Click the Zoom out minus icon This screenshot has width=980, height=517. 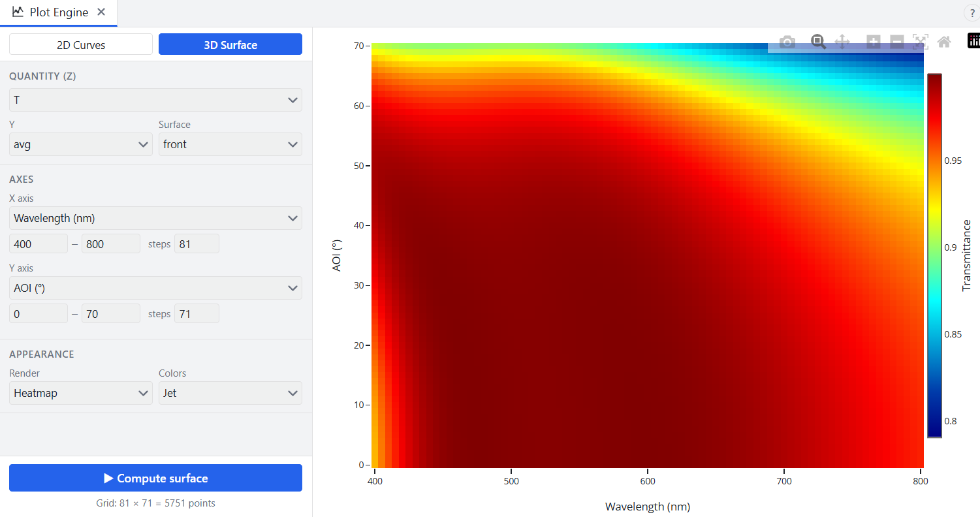[x=896, y=42]
